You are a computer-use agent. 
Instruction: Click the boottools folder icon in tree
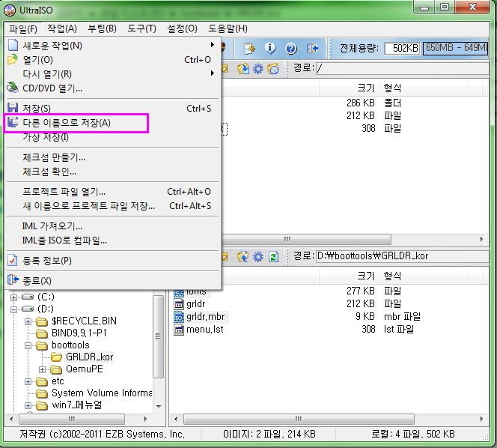tap(42, 345)
